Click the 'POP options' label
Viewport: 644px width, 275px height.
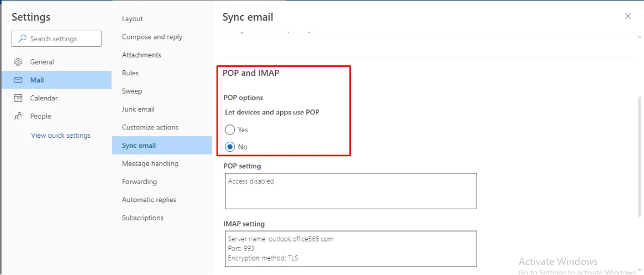tap(243, 98)
